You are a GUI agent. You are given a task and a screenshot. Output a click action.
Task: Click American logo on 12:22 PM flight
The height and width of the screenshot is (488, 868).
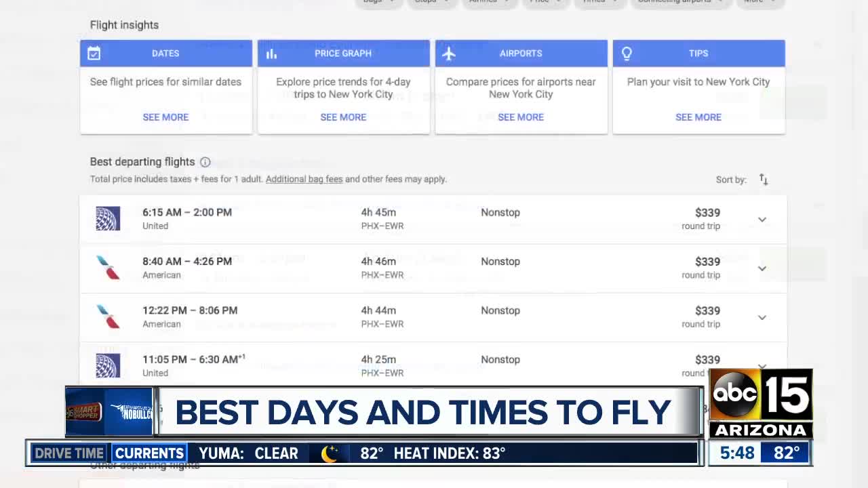[x=108, y=317]
